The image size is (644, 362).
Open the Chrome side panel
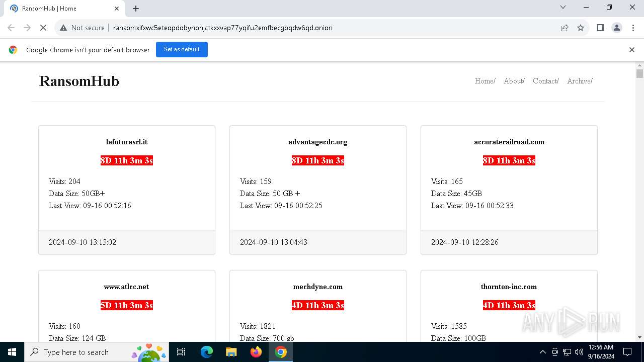coord(601,28)
